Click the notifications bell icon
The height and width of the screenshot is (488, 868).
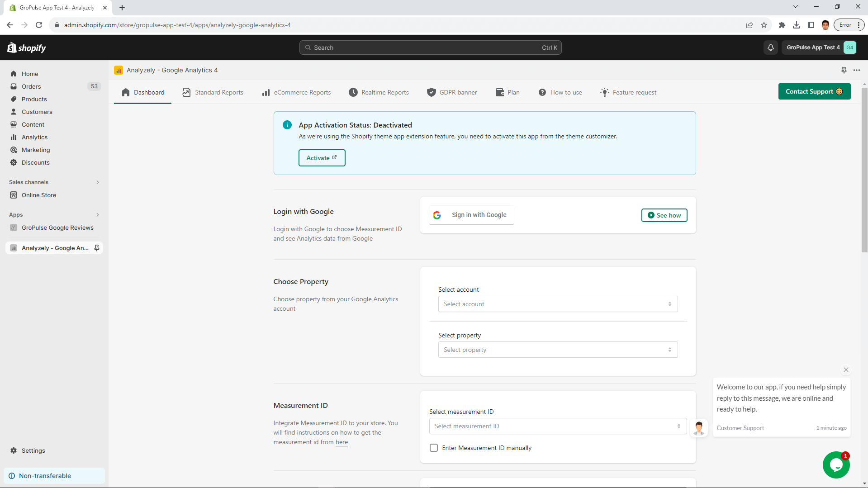tap(771, 47)
